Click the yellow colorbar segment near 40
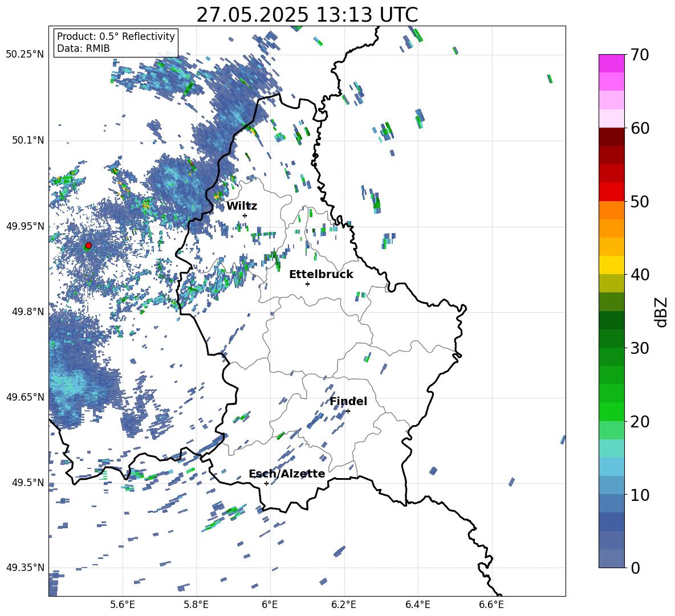This screenshot has height=616, width=675. [611, 265]
